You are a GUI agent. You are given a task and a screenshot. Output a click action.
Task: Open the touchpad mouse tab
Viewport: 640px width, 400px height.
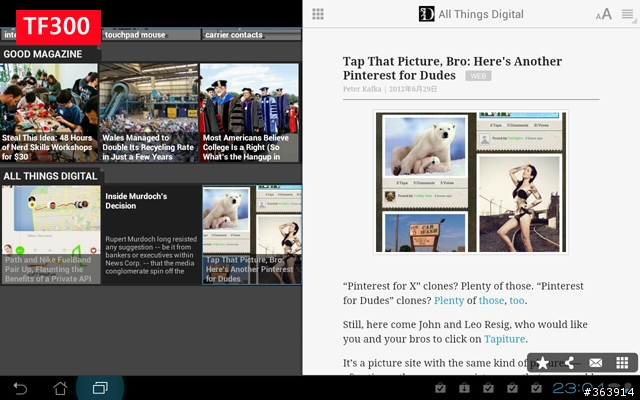click(x=151, y=35)
